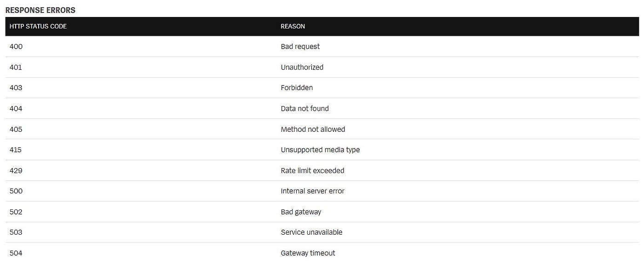Click the Service unavailable text
Image resolution: width=644 pixels, height=276 pixels.
(311, 232)
